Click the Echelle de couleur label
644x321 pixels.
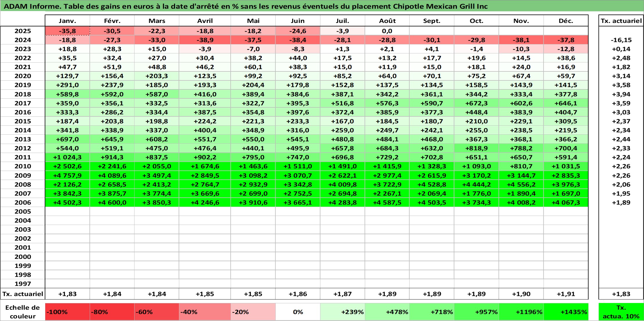(x=23, y=312)
